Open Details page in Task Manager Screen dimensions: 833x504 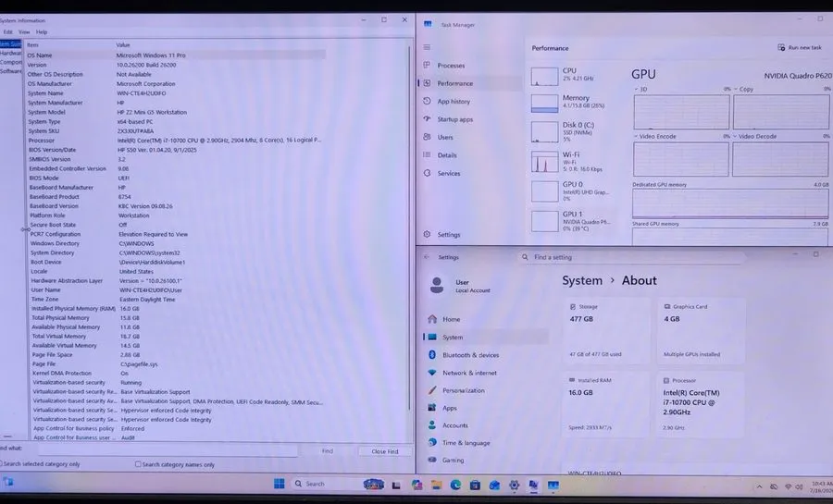(447, 155)
